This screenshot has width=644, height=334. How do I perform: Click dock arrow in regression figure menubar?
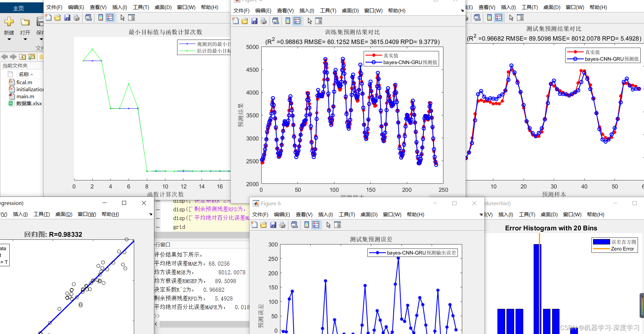tap(151, 214)
